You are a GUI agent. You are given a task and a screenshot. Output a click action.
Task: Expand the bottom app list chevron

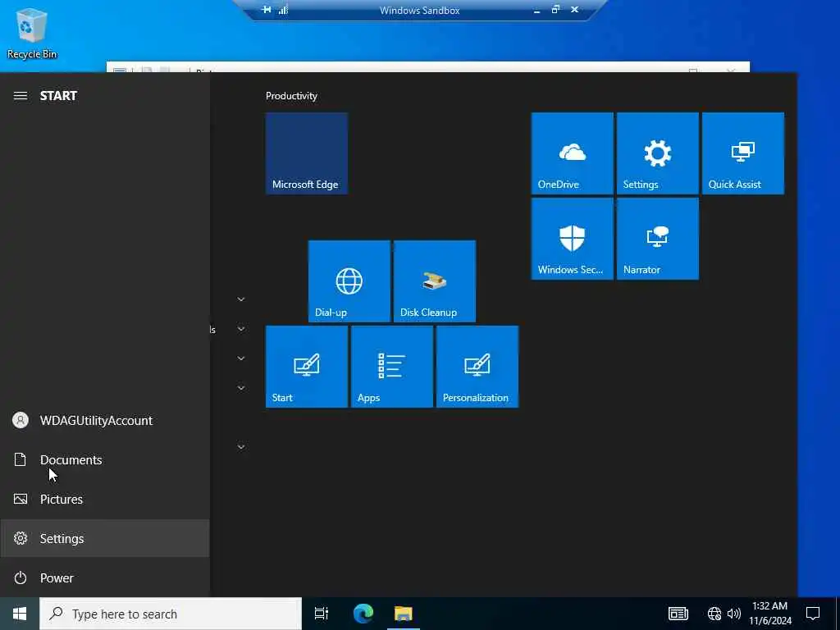tap(241, 447)
